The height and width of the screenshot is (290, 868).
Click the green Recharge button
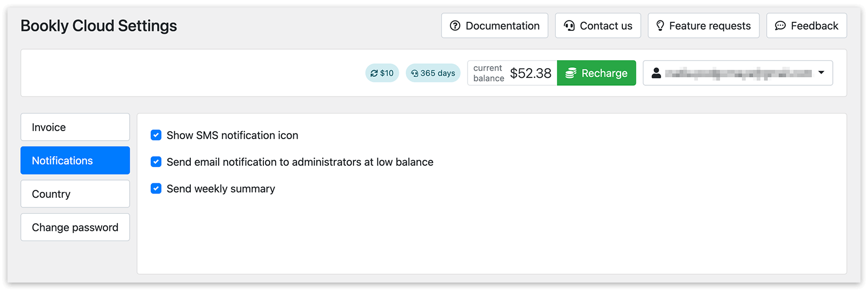pos(597,73)
